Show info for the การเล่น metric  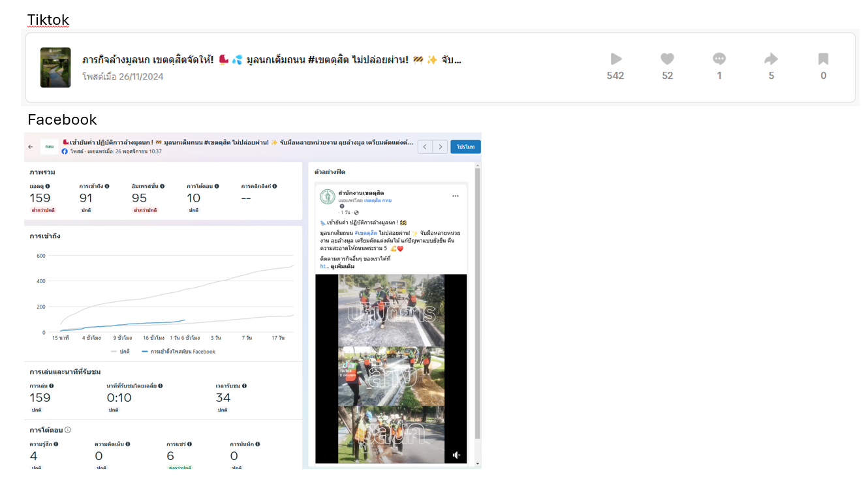(x=52, y=386)
